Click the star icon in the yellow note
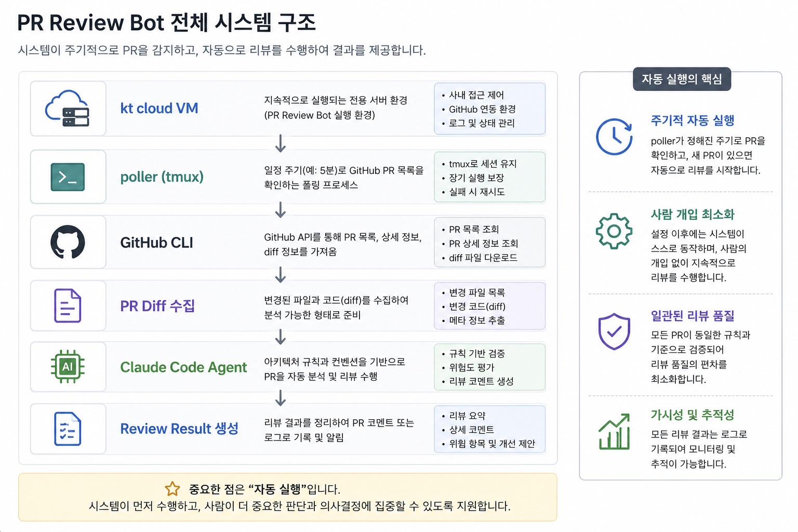 point(172,489)
